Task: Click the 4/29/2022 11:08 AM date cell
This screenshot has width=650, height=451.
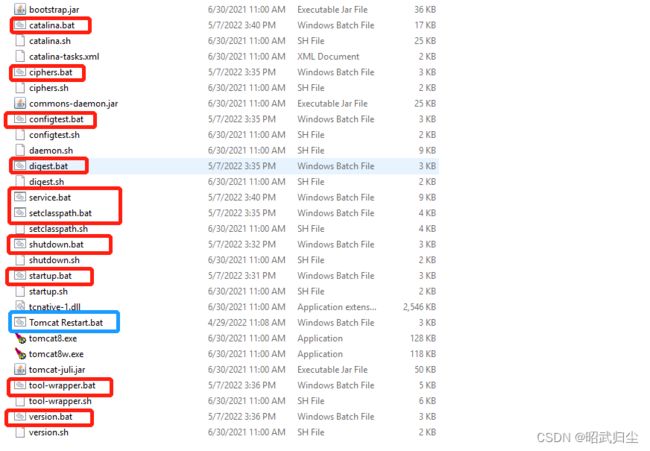Action: (x=247, y=322)
